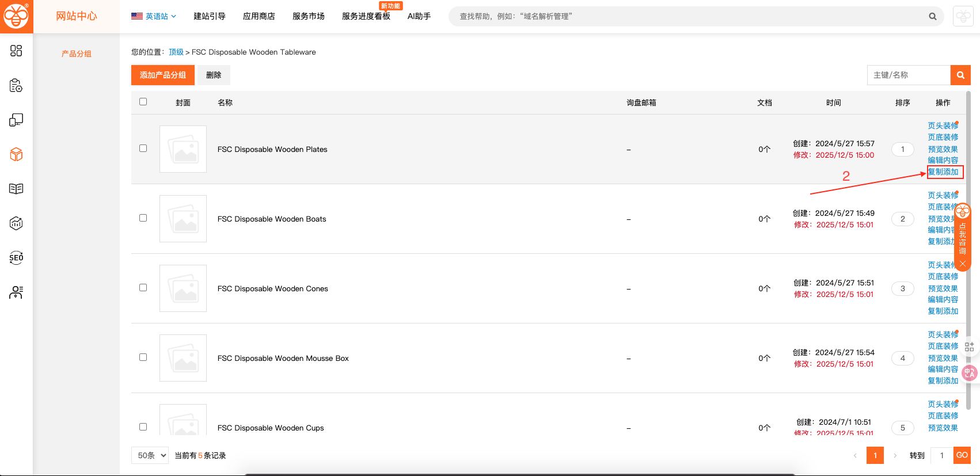The height and width of the screenshot is (476, 980).
Task: Open the 50条 page size dropdown
Action: (x=150, y=455)
